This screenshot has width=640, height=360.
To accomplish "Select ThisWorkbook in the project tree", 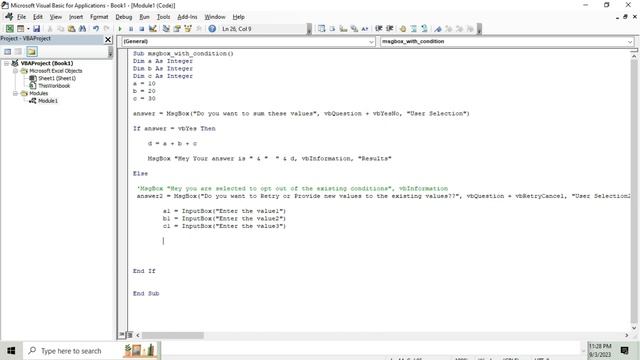I will coord(54,86).
